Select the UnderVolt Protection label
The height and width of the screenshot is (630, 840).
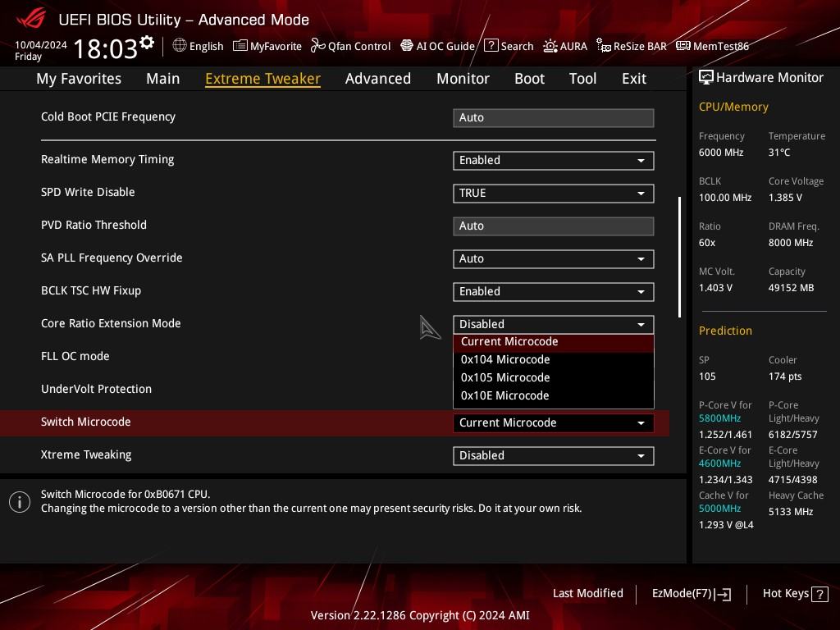[x=97, y=389]
